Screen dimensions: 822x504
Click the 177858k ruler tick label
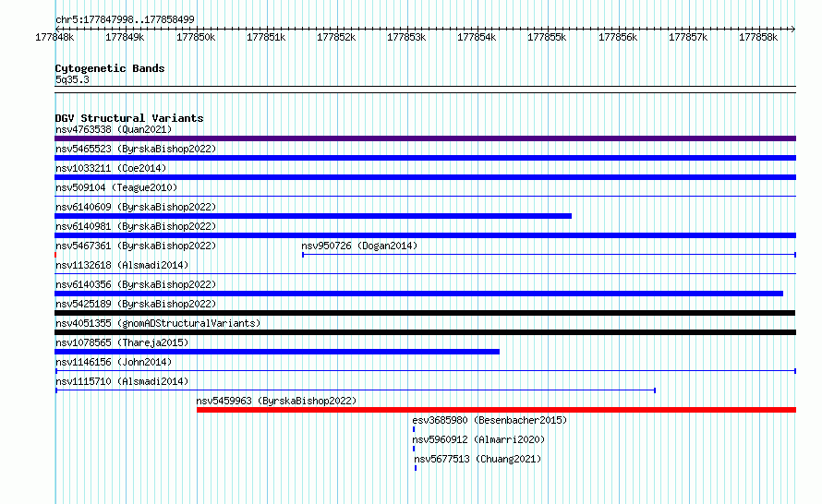[758, 37]
